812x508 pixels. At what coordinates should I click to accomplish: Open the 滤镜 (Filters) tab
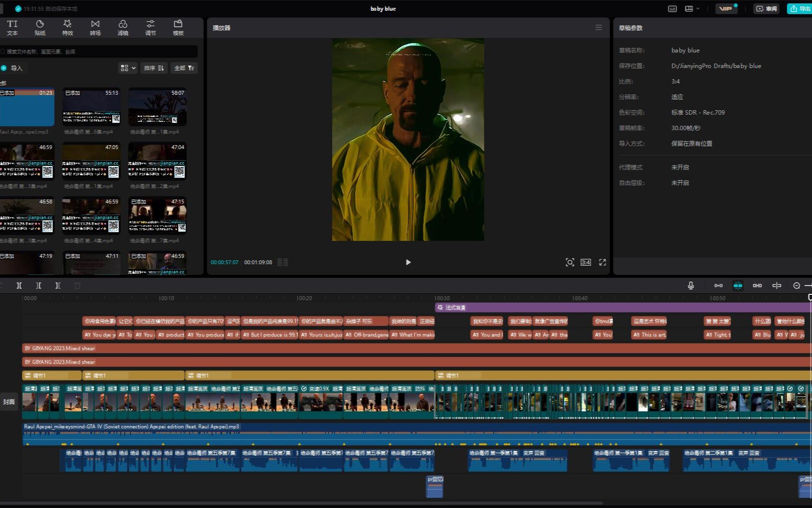tap(123, 28)
